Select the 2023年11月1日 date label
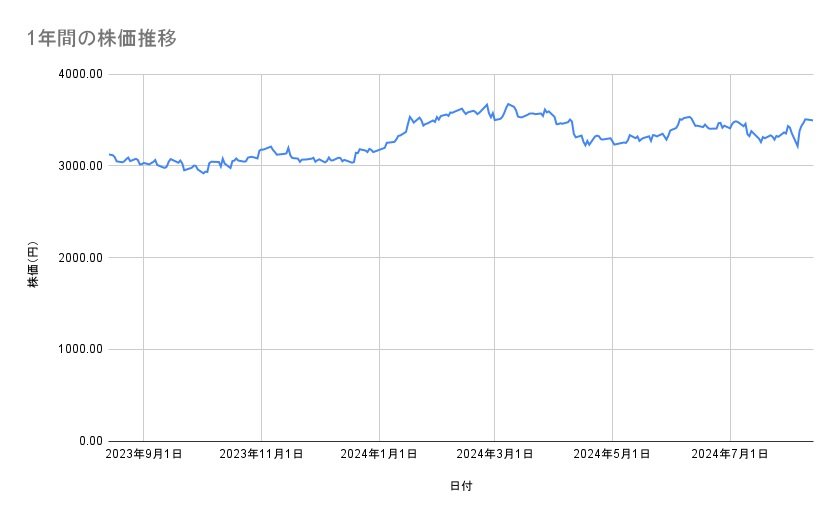 pos(261,454)
